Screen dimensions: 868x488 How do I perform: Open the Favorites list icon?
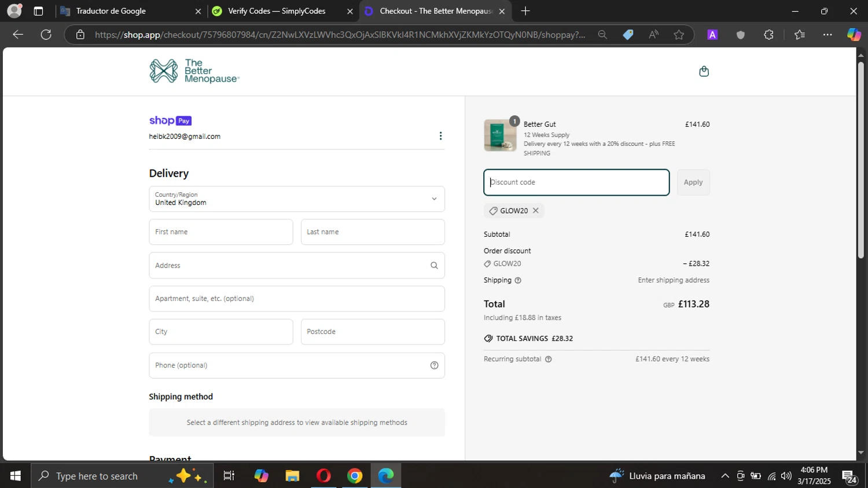pyautogui.click(x=800, y=35)
